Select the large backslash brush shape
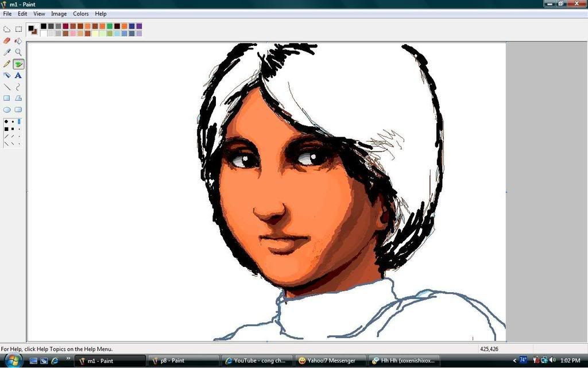The image size is (588, 368). [x=6, y=144]
